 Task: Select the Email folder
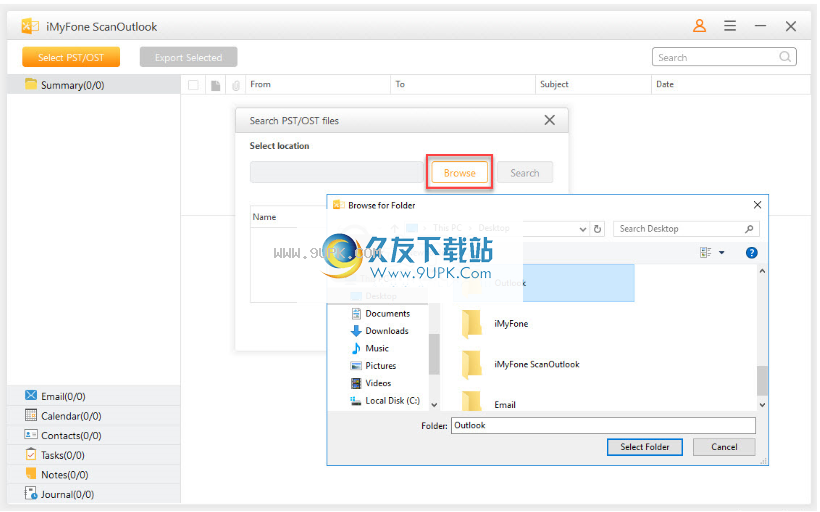[488, 403]
